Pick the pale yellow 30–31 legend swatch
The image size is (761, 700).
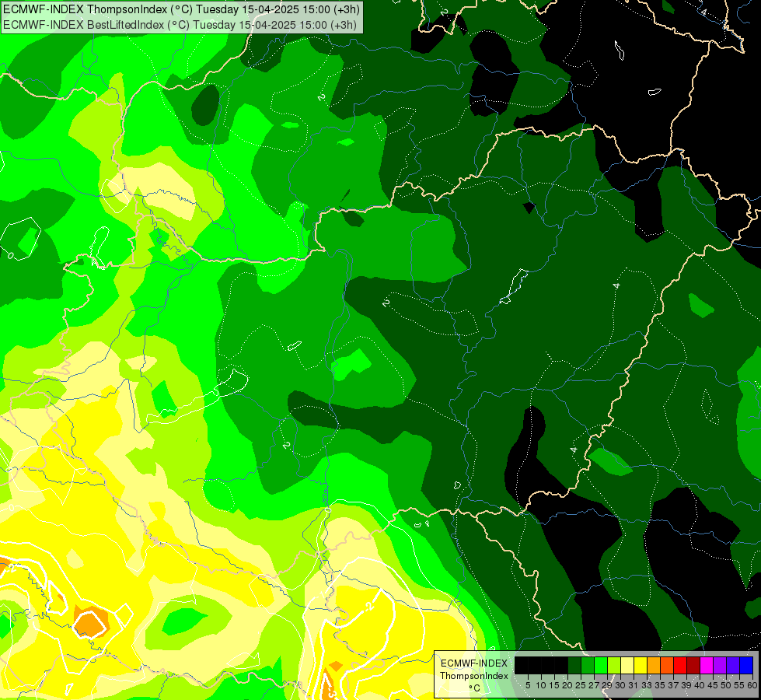point(627,665)
